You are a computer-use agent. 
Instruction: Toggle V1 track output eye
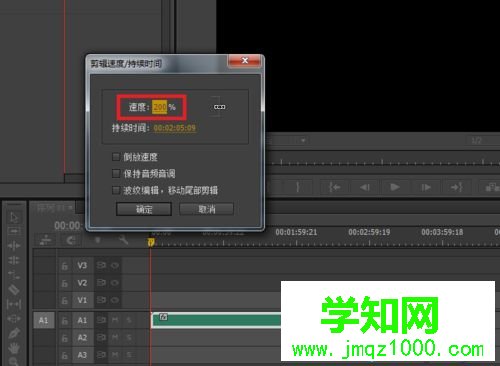click(115, 300)
